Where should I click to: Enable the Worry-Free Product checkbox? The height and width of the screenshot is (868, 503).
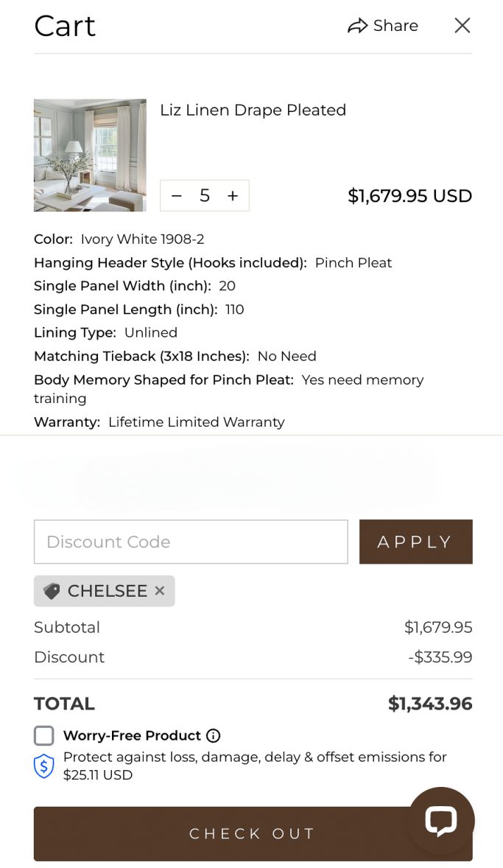click(44, 735)
